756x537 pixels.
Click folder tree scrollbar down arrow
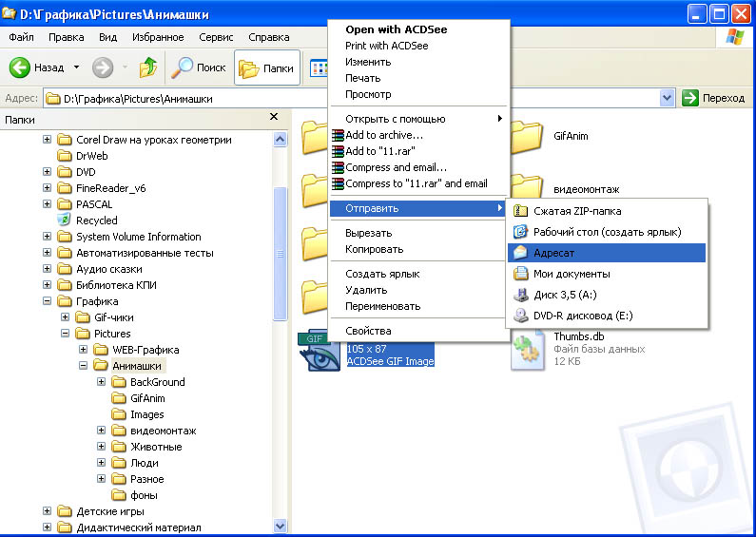(x=281, y=526)
